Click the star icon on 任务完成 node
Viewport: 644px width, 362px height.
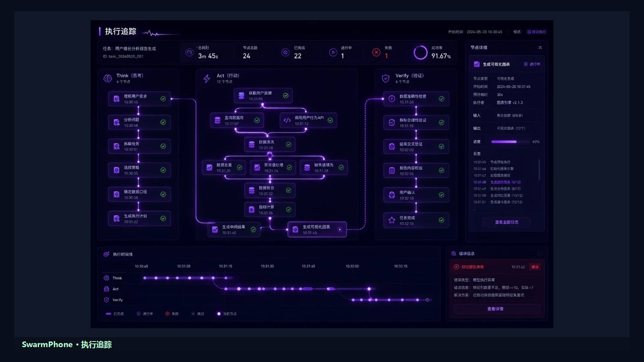point(392,220)
